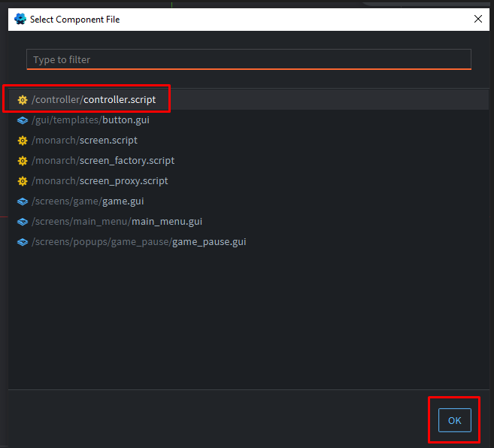Screen dimensions: 494x448
Task: Click the 'Type to filter' search field
Action: tap(248, 59)
